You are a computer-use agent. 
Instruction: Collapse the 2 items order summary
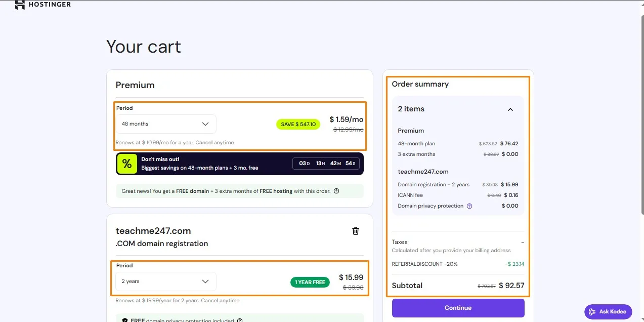(x=510, y=109)
